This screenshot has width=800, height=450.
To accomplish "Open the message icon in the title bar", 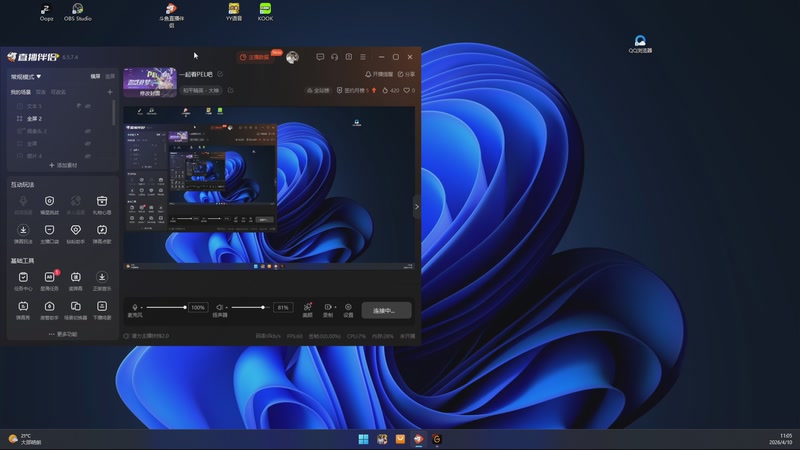I will point(319,57).
